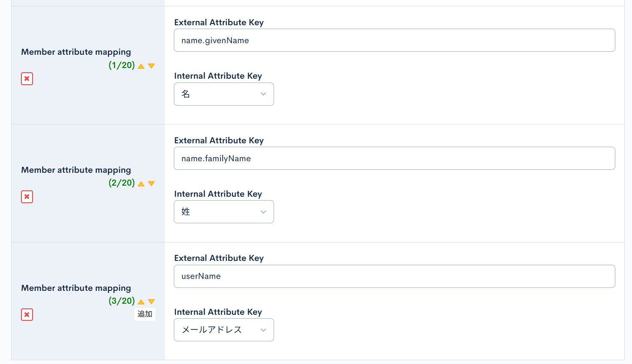632x364 pixels.
Task: Click the up arrow on mapping 1/20
Action: pyautogui.click(x=141, y=66)
